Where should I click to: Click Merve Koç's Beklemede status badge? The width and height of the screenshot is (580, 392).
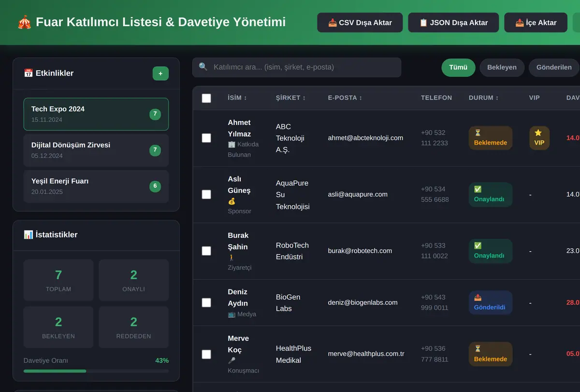490,354
